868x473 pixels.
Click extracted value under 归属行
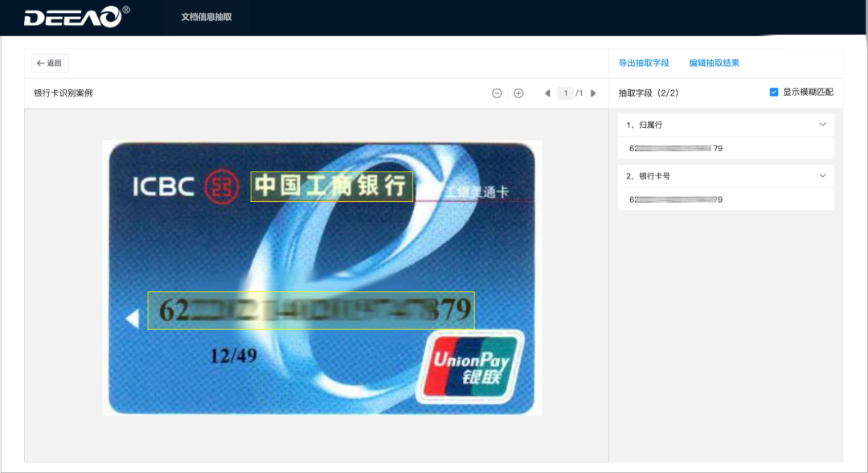(676, 149)
